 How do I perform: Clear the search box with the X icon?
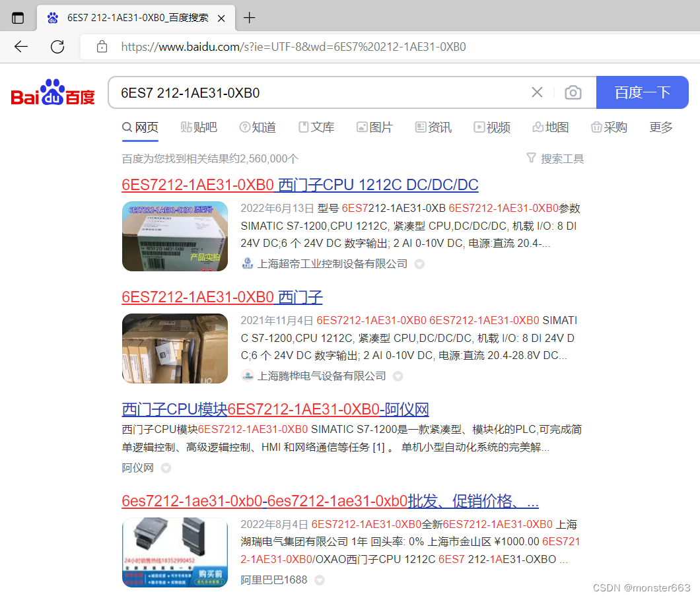coord(537,92)
